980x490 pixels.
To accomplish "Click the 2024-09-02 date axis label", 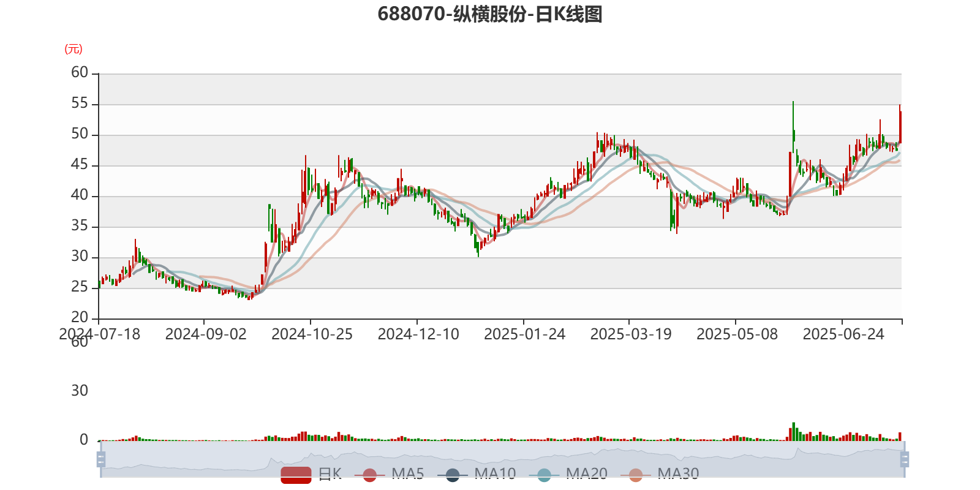I will point(206,334).
